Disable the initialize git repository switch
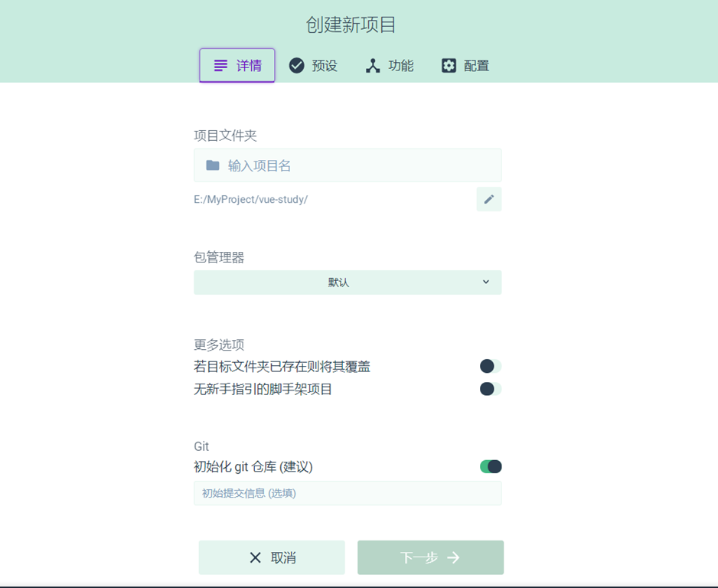Screen dimensions: 718x588 pyautogui.click(x=490, y=466)
